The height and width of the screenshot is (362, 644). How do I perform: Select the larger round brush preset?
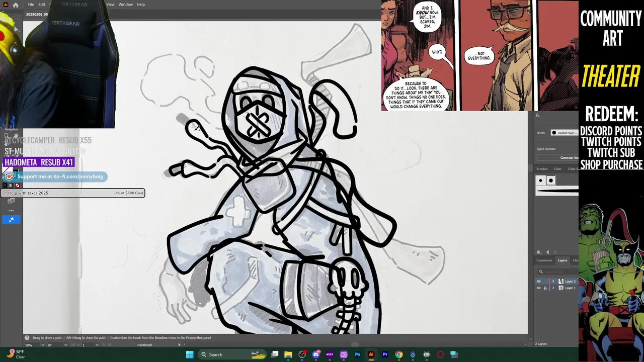click(x=551, y=180)
